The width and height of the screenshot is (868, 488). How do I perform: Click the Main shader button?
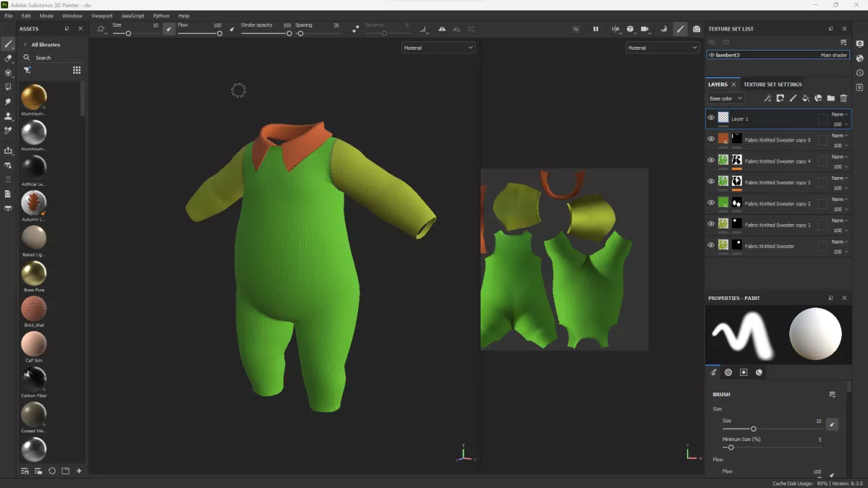pos(833,55)
